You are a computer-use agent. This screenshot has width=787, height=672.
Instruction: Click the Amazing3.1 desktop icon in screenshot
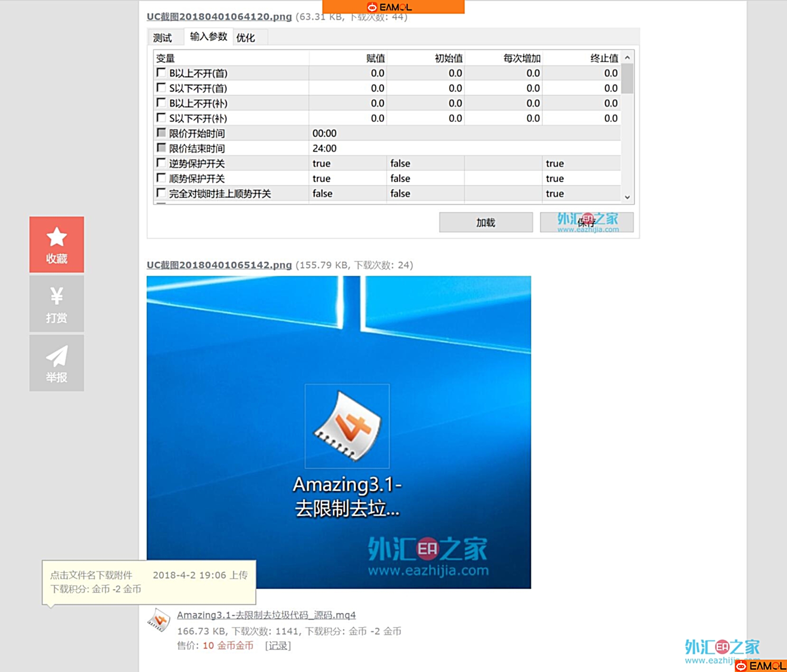[x=347, y=426]
